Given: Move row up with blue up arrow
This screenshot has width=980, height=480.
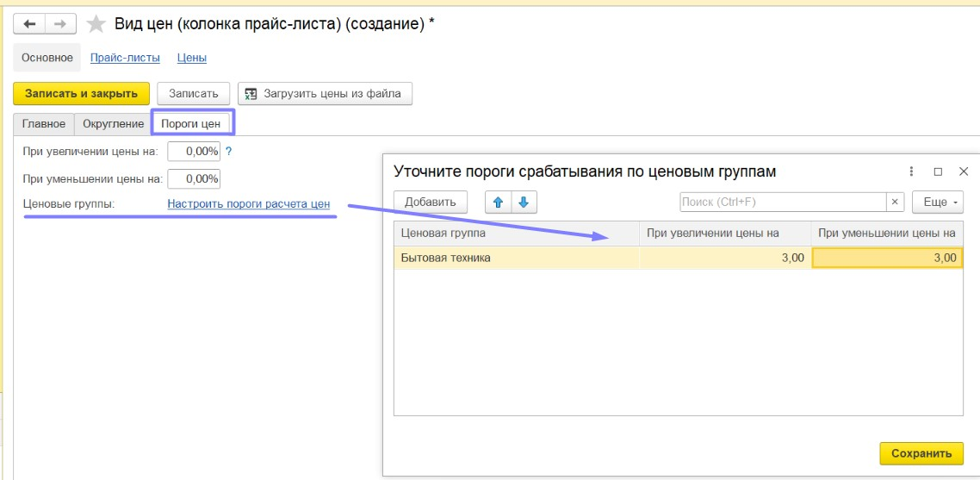Looking at the screenshot, I should 498,203.
